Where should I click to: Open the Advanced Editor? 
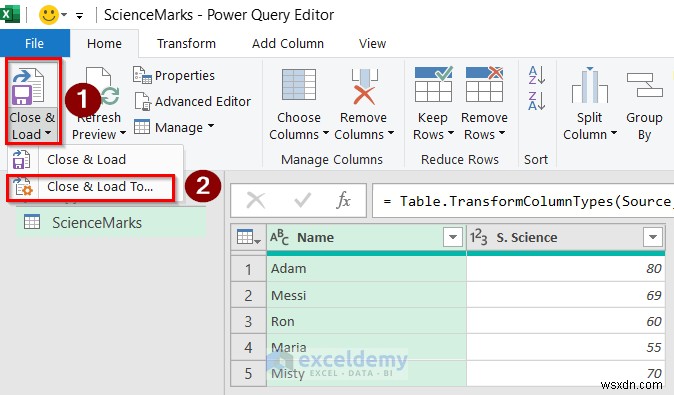pos(192,101)
